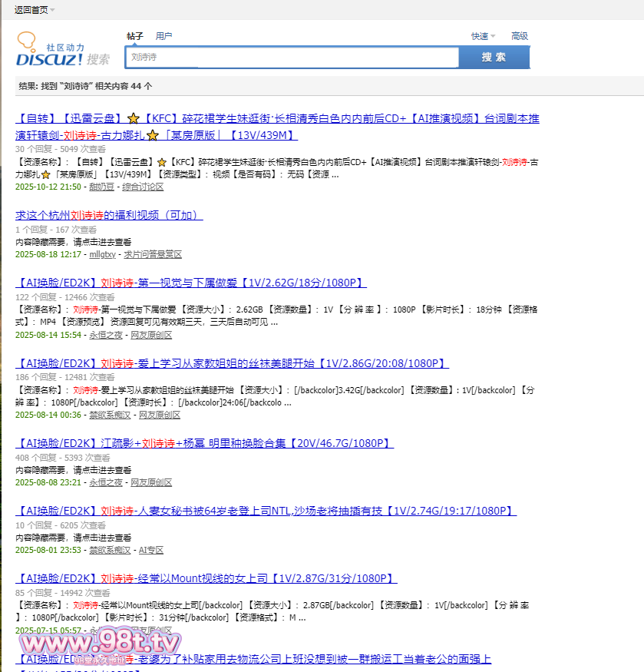Go to the 综合讨论区 forum section

point(143,187)
